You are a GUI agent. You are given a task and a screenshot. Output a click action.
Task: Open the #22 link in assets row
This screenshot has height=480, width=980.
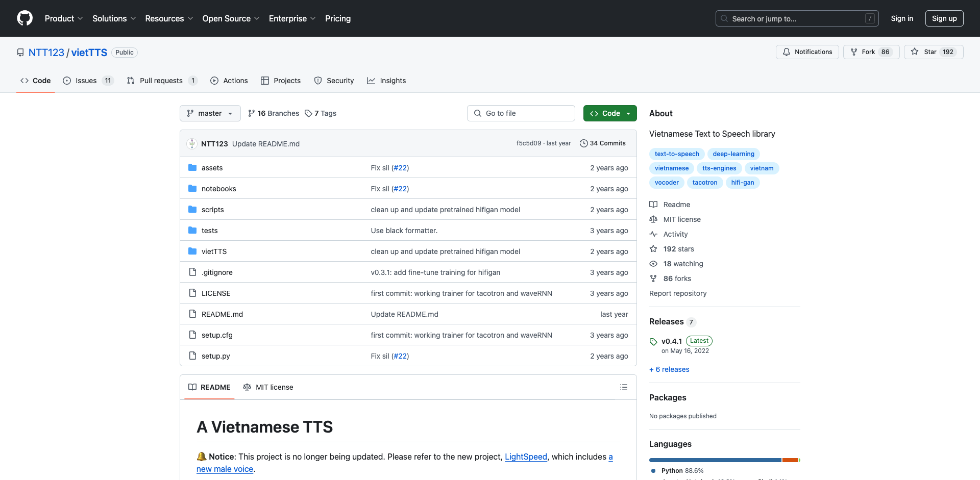[x=400, y=168]
